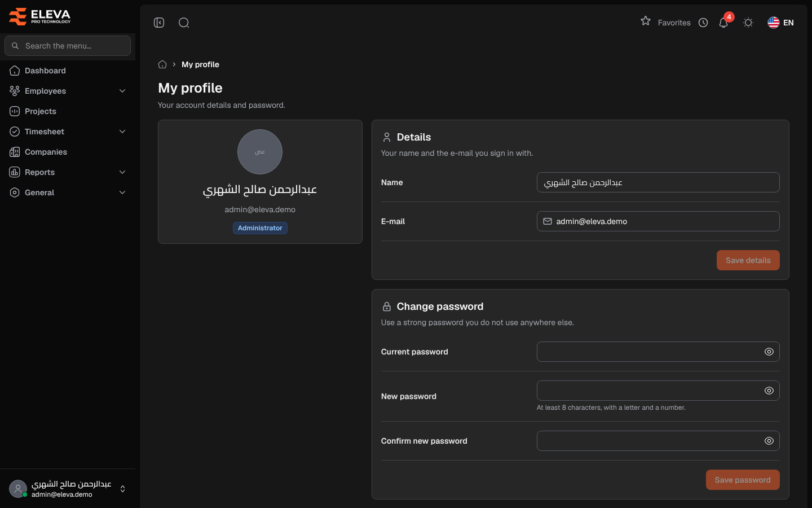The width and height of the screenshot is (812, 508).
Task: Open the user account switcher chevrons
Action: [x=122, y=489]
